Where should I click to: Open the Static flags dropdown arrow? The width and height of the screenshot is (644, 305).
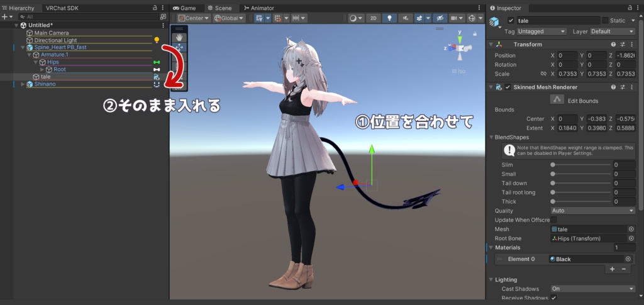(x=634, y=21)
